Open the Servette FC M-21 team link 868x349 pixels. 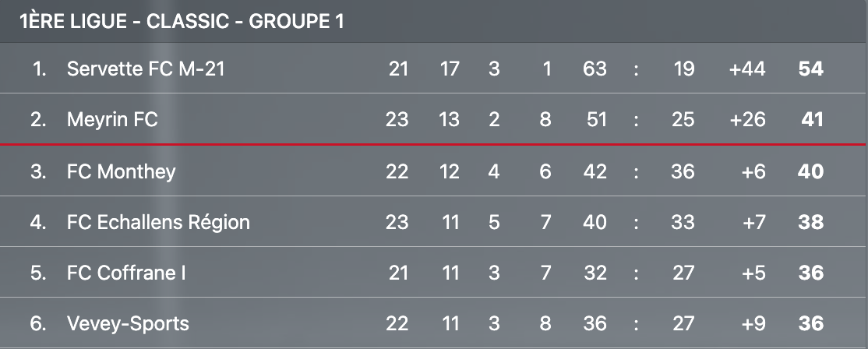pos(146,69)
